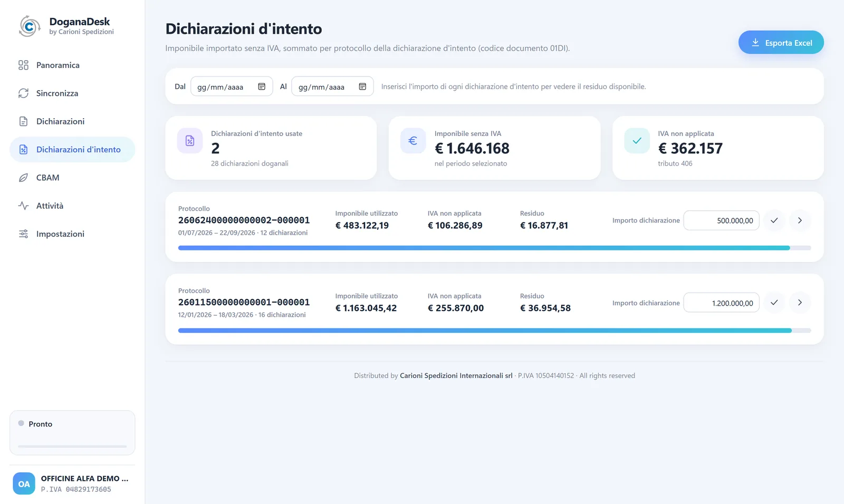Click the purple icon on Dichiarazioni d'intento usate card
Viewport: 844px width, 504px height.
click(190, 141)
